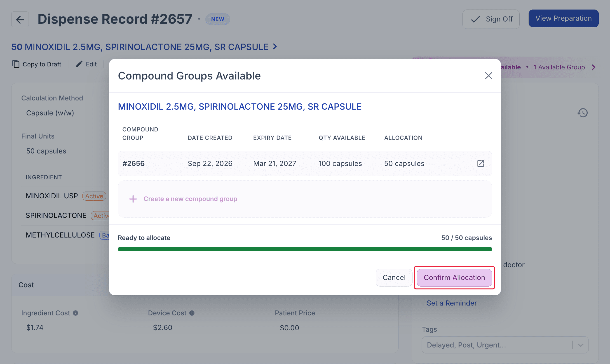Open compound group #2656 in new window
This screenshot has height=364, width=610.
pyautogui.click(x=481, y=163)
